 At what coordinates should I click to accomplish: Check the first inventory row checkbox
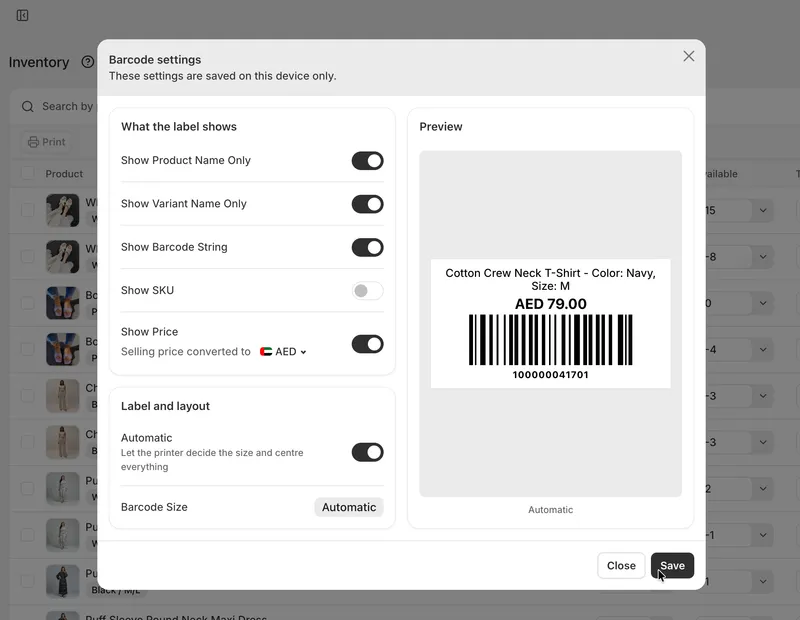click(x=28, y=210)
